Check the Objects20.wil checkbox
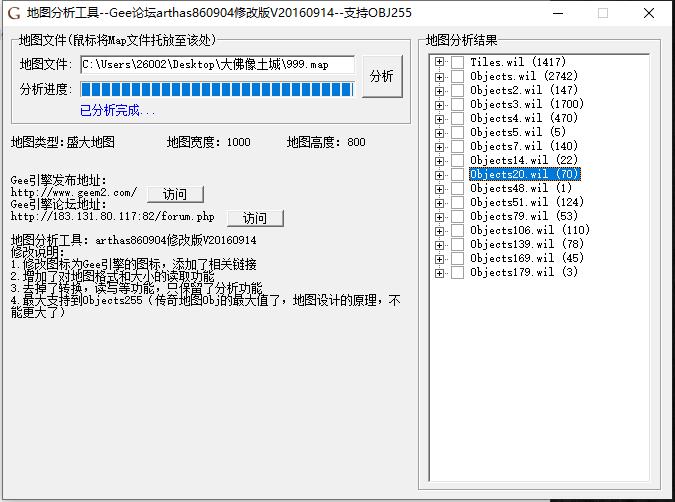Image resolution: width=675 pixels, height=502 pixels. (x=457, y=174)
